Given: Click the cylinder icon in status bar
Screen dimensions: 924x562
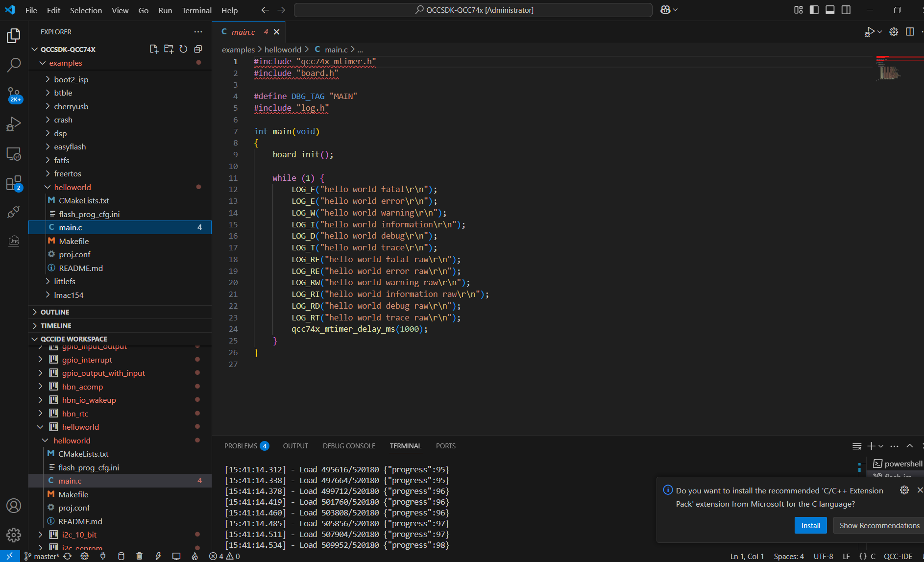Looking at the screenshot, I should 121,556.
